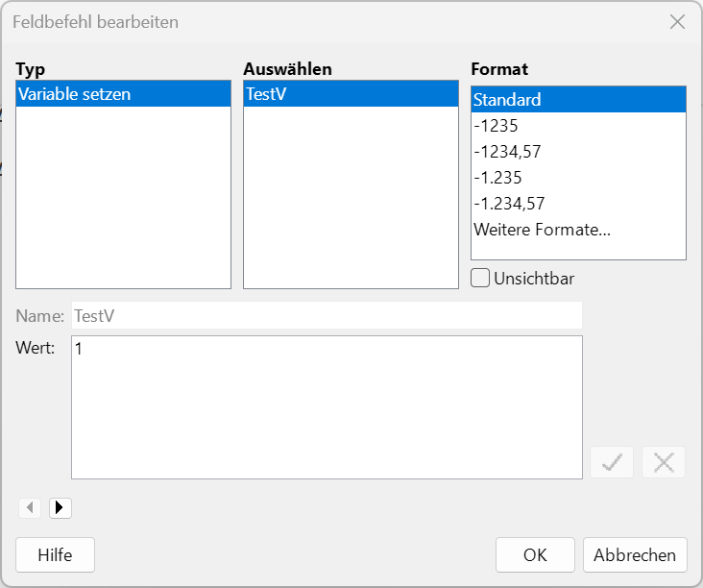
Task: Select TestV in the Auswählen list
Action: click(x=351, y=94)
